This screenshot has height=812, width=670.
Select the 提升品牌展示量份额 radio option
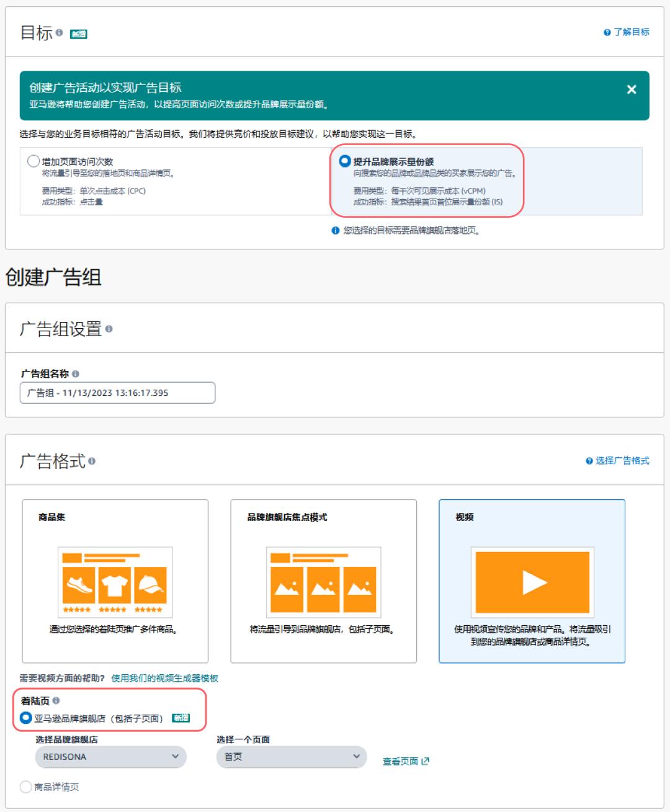tap(345, 161)
